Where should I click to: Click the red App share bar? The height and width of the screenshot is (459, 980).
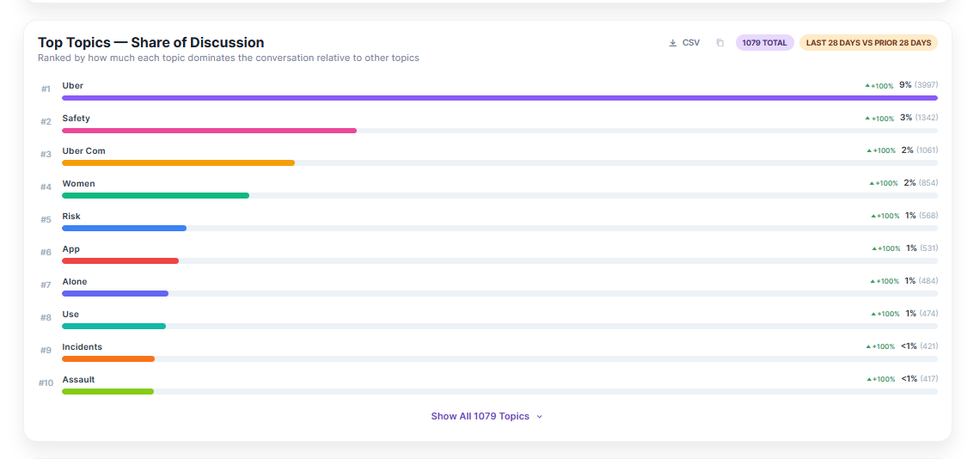pos(120,260)
